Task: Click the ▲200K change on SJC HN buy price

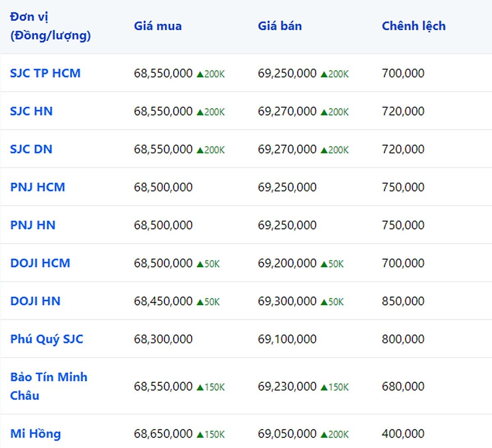Action: pos(211,112)
